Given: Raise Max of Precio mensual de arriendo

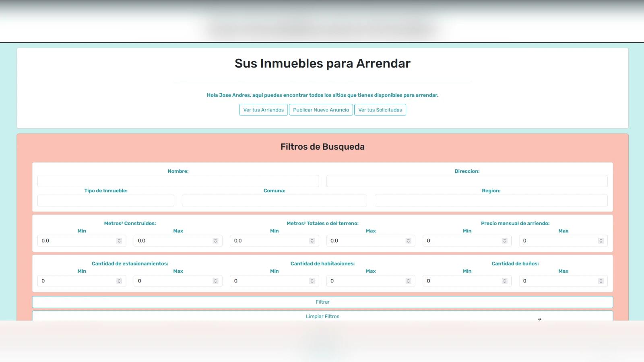Looking at the screenshot, I should click(601, 239).
